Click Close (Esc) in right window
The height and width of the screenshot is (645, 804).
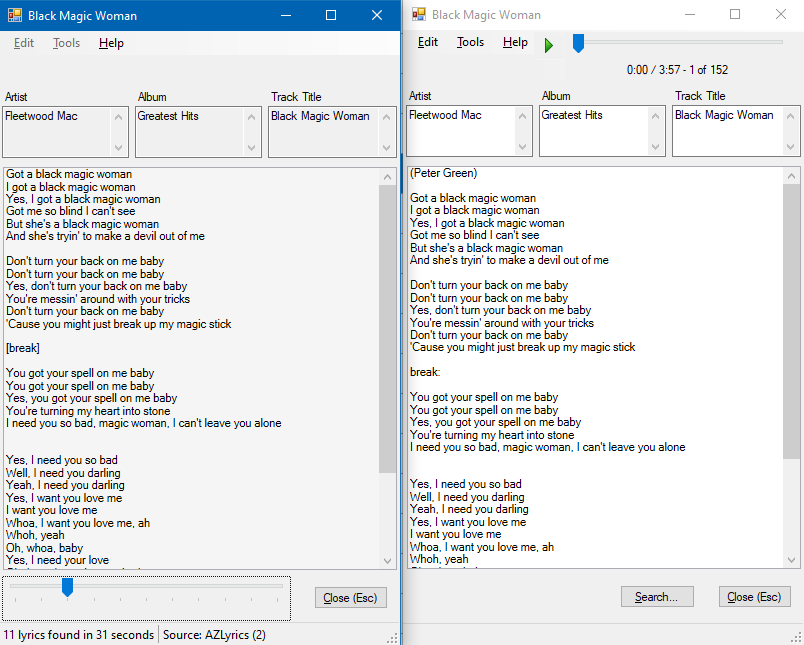(x=754, y=597)
